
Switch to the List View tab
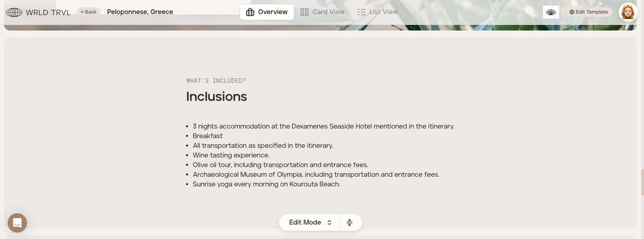pyautogui.click(x=378, y=12)
